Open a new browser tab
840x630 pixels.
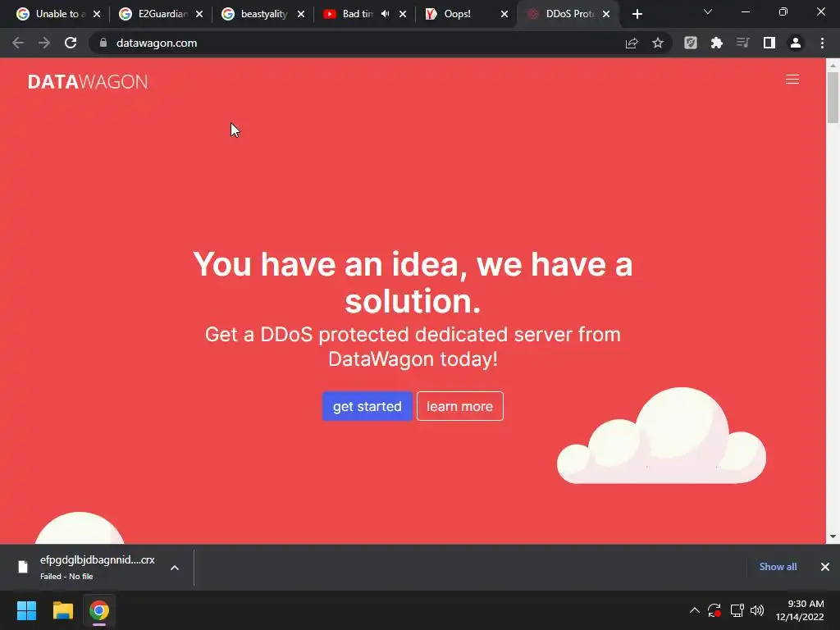(x=637, y=14)
